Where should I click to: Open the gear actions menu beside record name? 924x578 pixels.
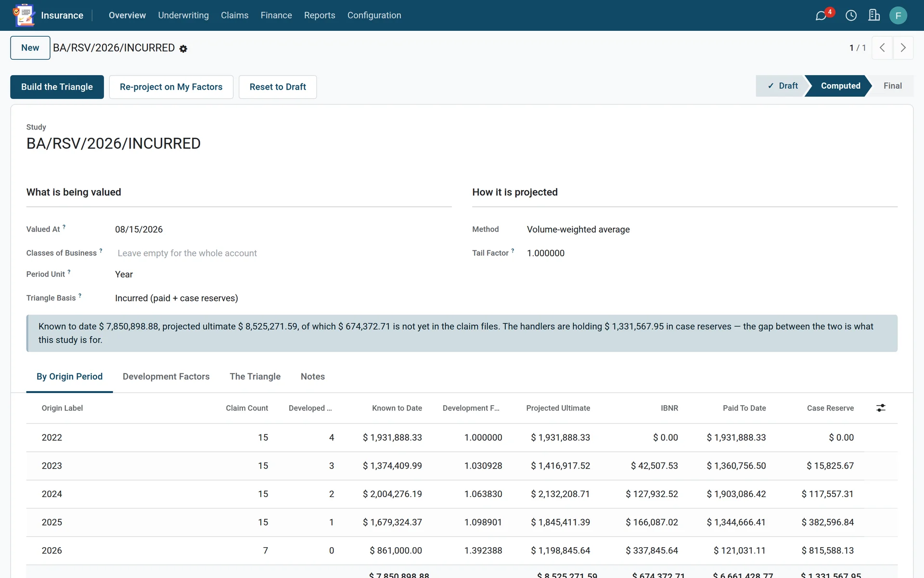pos(183,49)
